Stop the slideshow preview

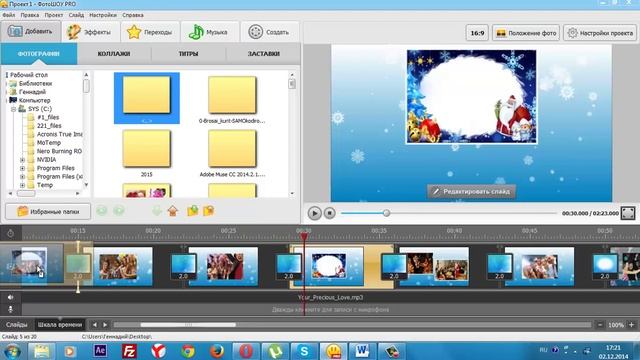[330, 213]
